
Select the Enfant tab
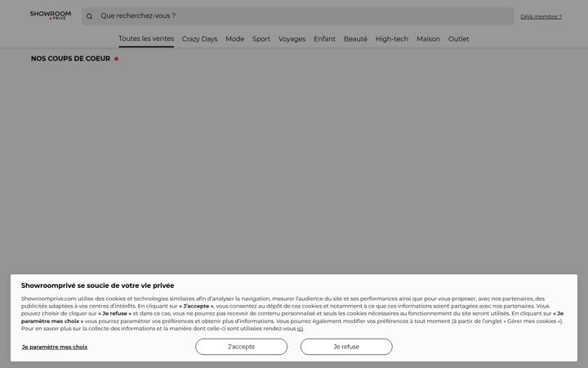click(x=324, y=39)
